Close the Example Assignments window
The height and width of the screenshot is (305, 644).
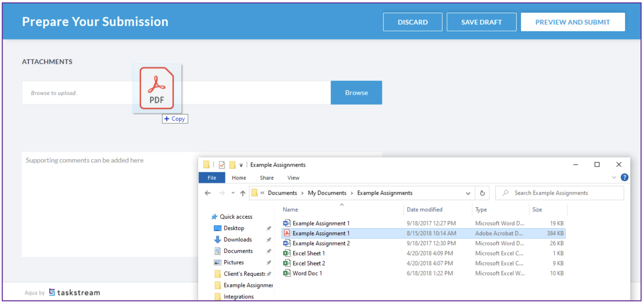[x=619, y=165]
